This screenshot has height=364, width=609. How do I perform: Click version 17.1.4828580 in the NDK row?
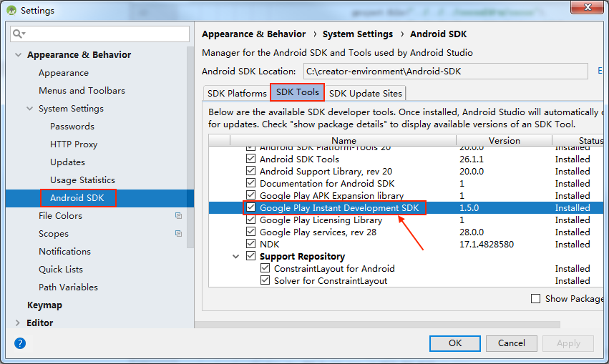pos(486,244)
